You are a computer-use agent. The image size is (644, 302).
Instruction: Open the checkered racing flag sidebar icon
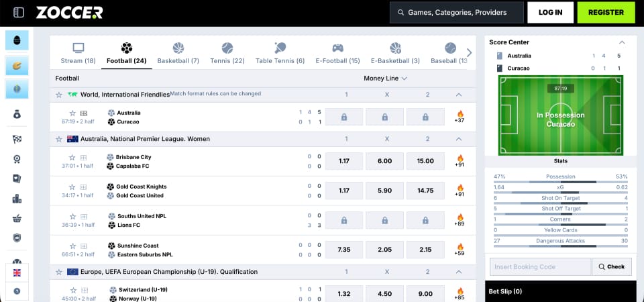coord(17,140)
